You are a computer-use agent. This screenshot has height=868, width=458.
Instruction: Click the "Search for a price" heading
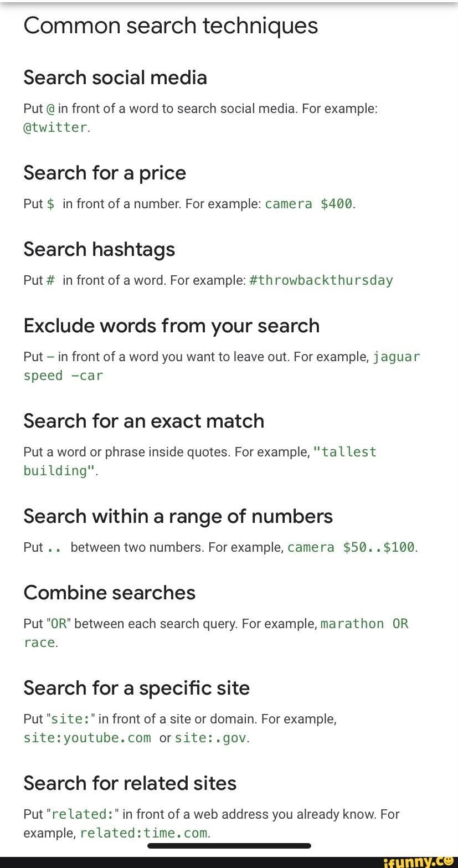click(105, 173)
